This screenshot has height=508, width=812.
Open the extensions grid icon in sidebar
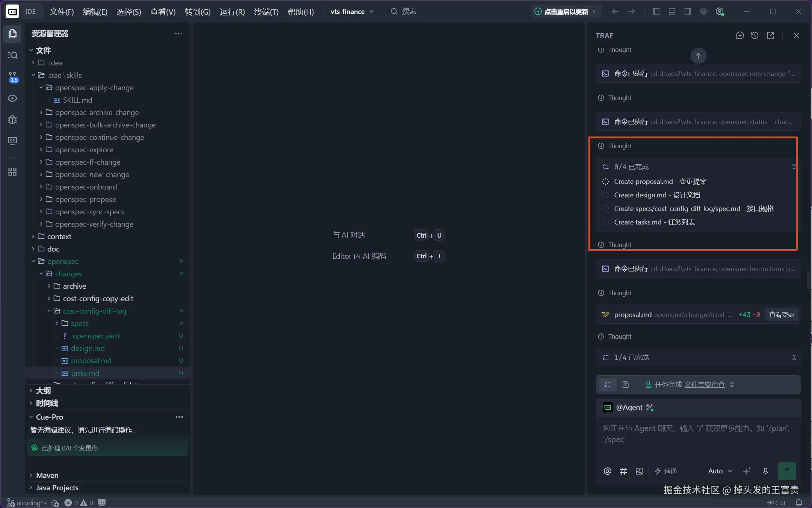(12, 172)
